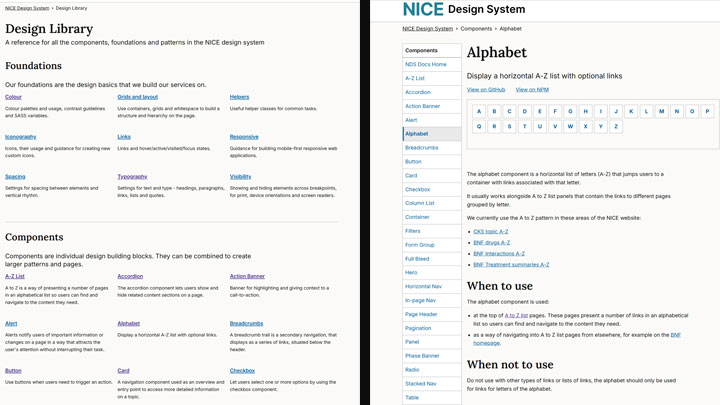Open CKS topic A-Z link
The width and height of the screenshot is (720, 405).
(491, 231)
